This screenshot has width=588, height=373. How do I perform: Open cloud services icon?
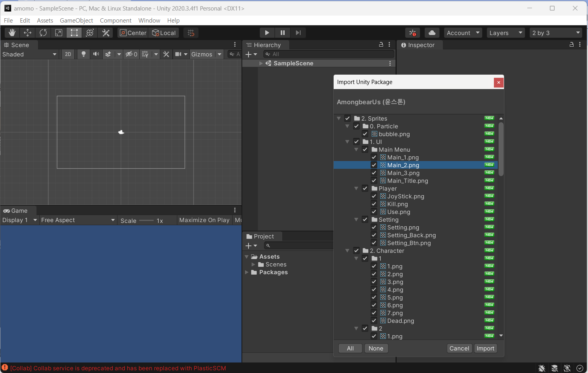(432, 33)
